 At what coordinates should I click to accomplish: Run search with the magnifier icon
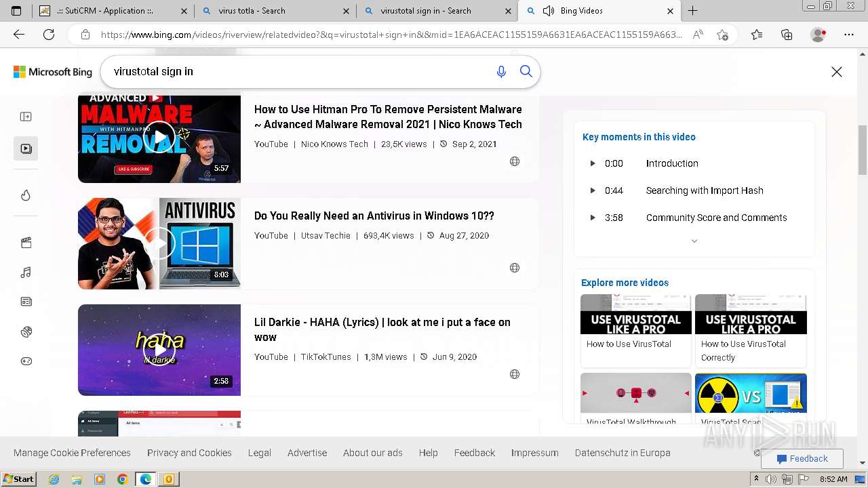point(526,71)
